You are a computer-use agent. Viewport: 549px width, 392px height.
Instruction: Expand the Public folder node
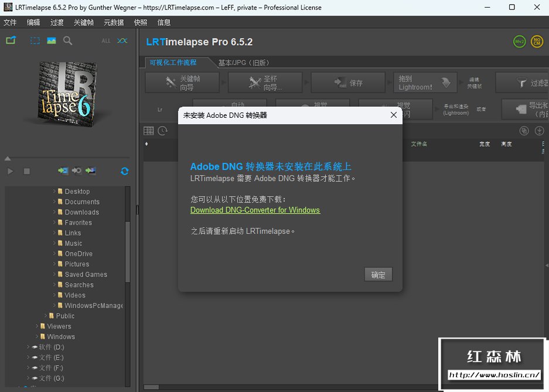(x=46, y=316)
